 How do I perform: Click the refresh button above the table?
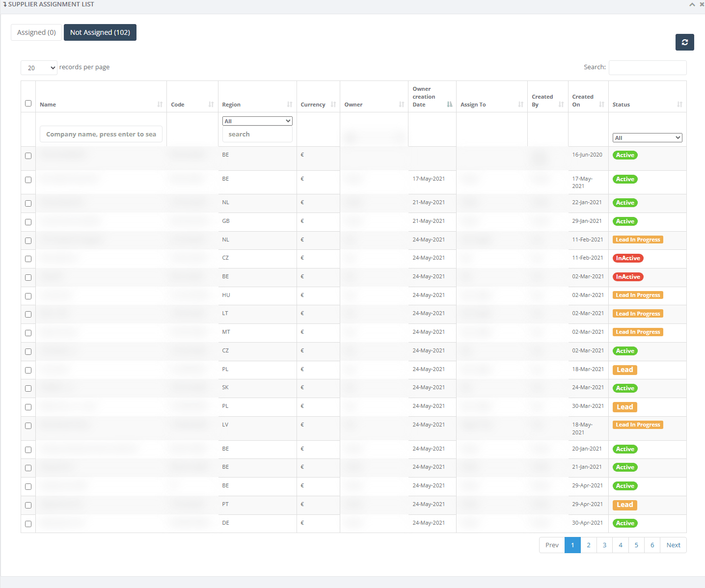coord(684,42)
